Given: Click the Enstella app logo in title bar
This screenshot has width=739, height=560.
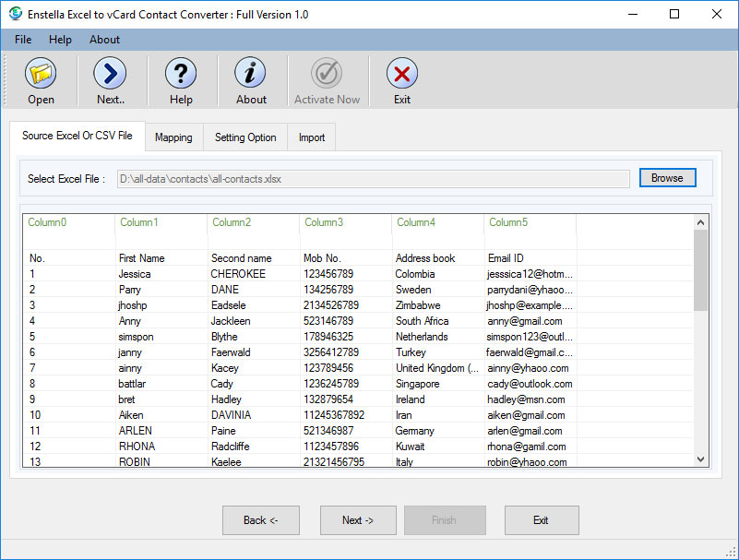Looking at the screenshot, I should coord(16,14).
